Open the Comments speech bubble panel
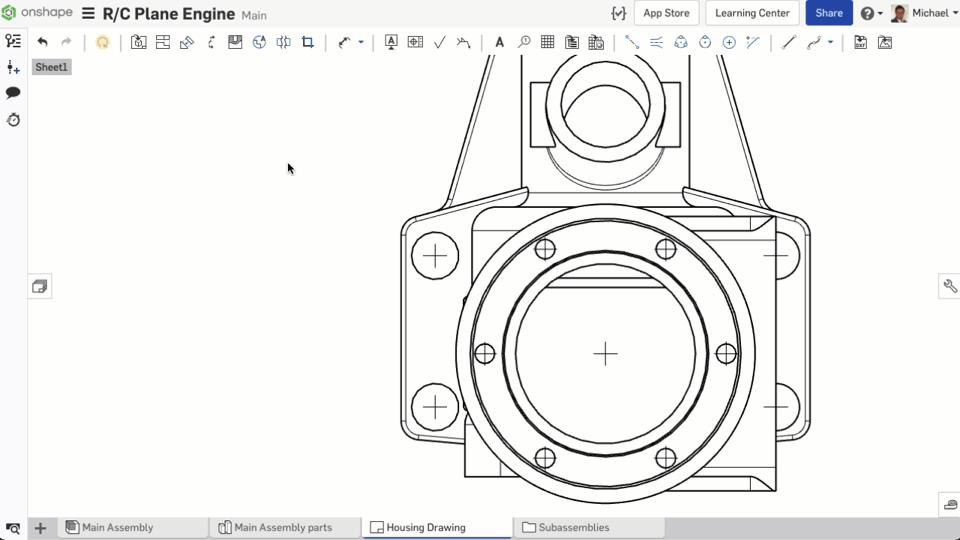The width and height of the screenshot is (960, 540). [13, 93]
